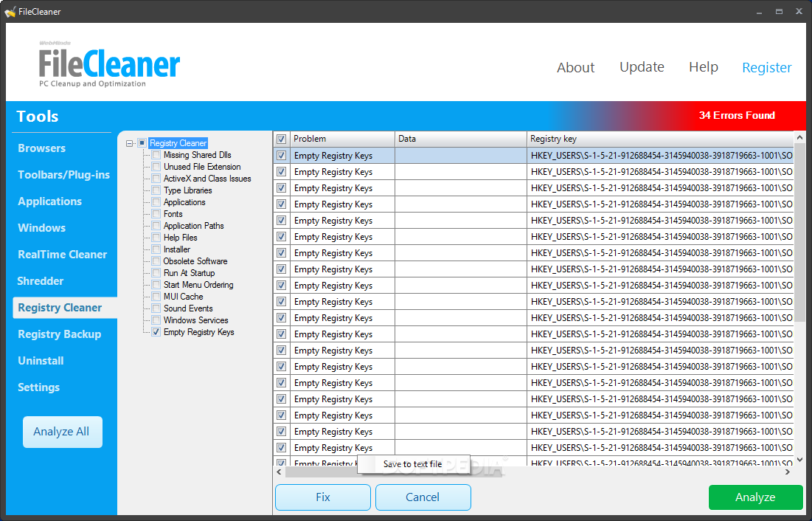Click the Update link

tap(642, 67)
